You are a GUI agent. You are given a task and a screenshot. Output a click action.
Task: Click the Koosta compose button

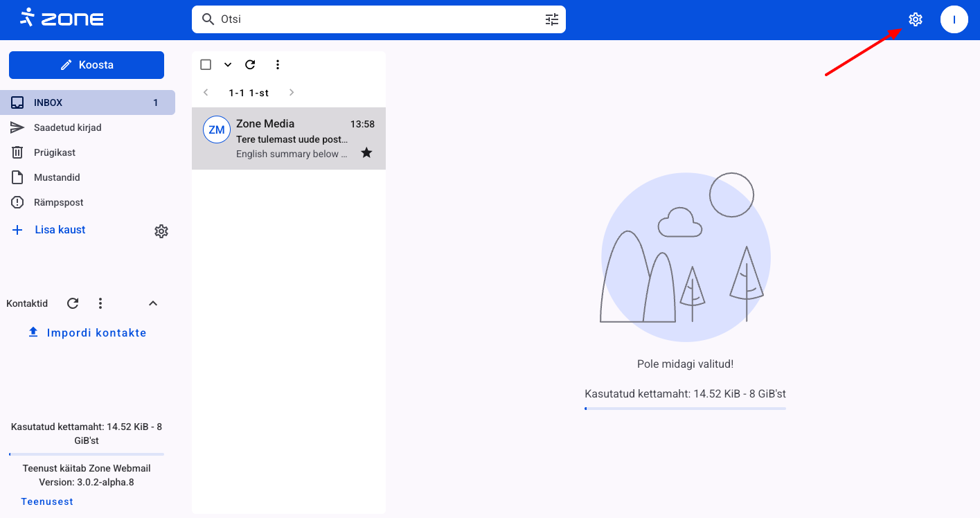(x=87, y=65)
